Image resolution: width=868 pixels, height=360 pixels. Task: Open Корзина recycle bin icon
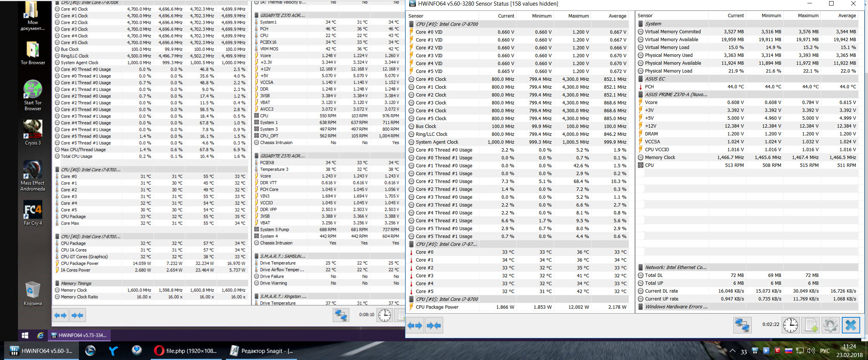pyautogui.click(x=33, y=294)
